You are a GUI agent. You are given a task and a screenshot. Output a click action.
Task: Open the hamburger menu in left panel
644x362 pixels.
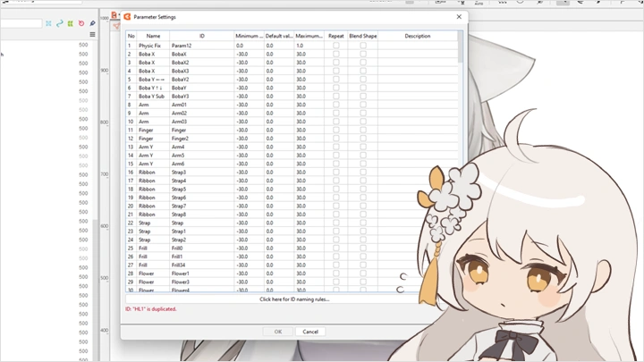pos(92,35)
